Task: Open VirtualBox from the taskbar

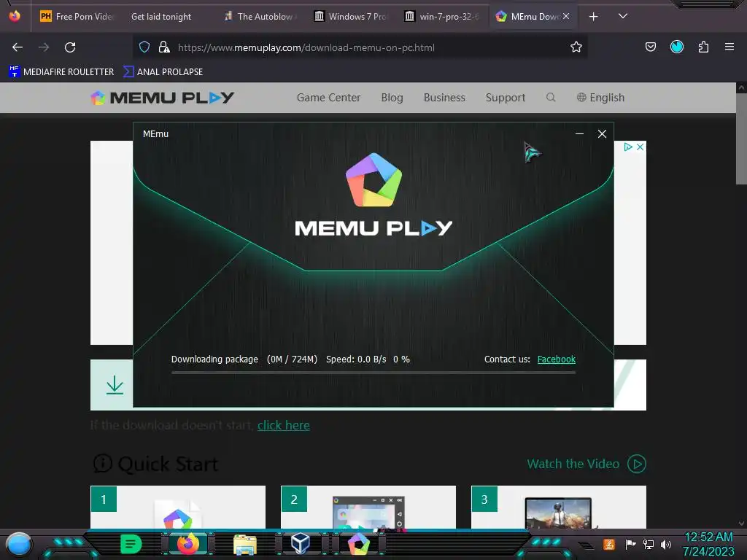Action: tap(301, 543)
